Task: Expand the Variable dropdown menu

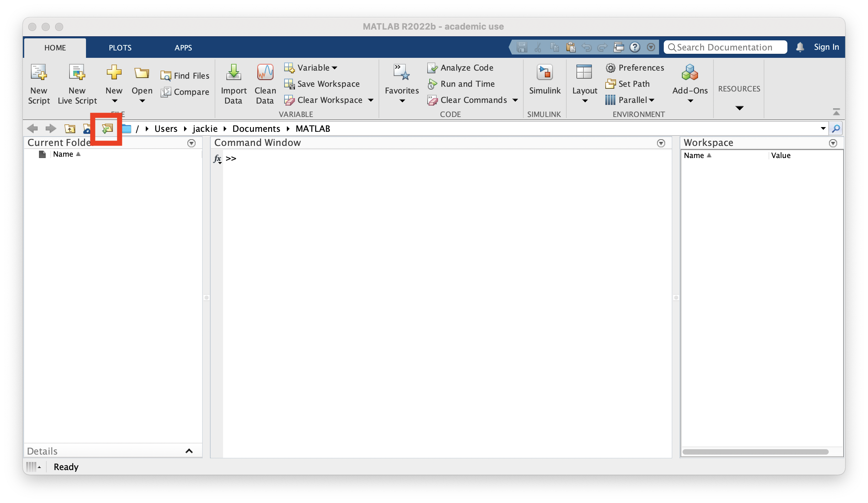Action: 336,67
